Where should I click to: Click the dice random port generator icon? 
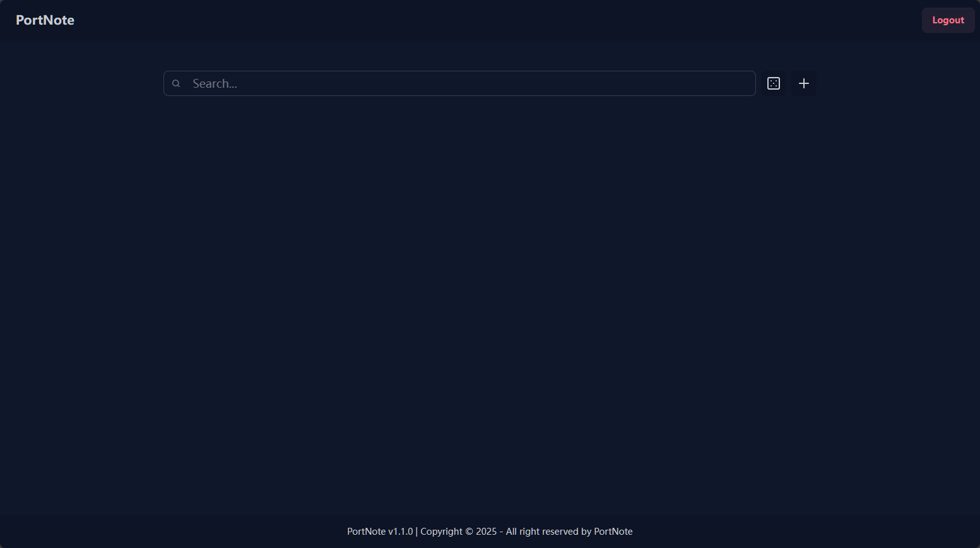click(x=774, y=83)
